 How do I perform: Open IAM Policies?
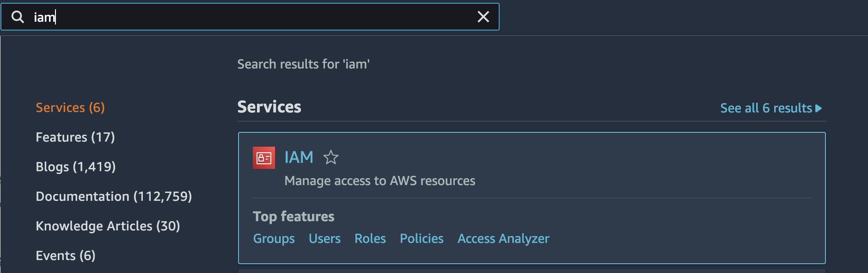point(421,238)
